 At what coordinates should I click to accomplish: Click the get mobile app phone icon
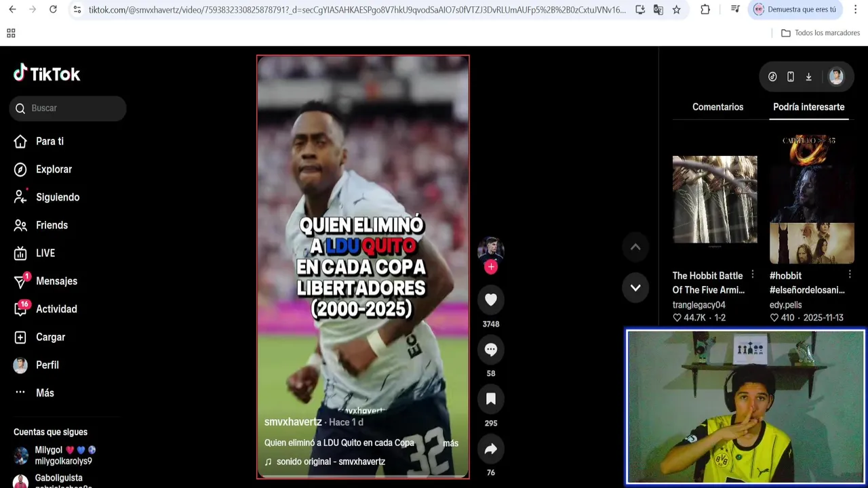tap(791, 77)
